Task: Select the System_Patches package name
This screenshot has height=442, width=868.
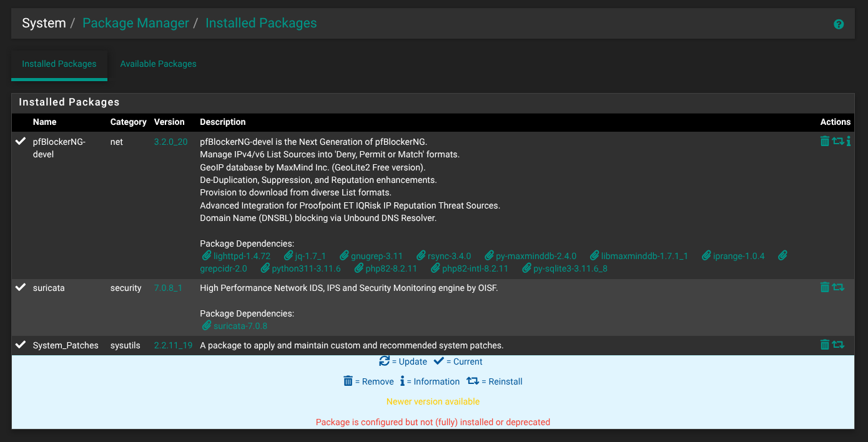Action: [x=66, y=345]
